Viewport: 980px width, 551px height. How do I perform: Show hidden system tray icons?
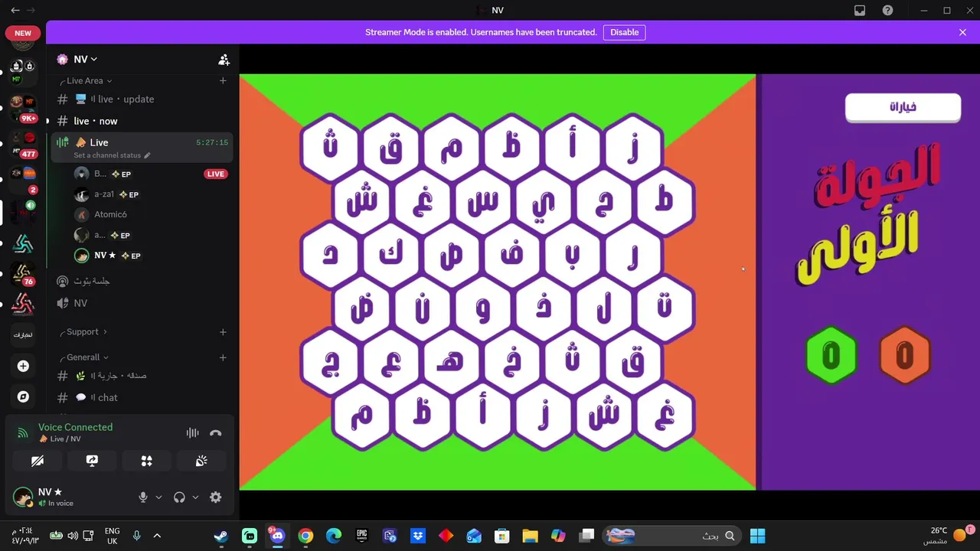157,536
